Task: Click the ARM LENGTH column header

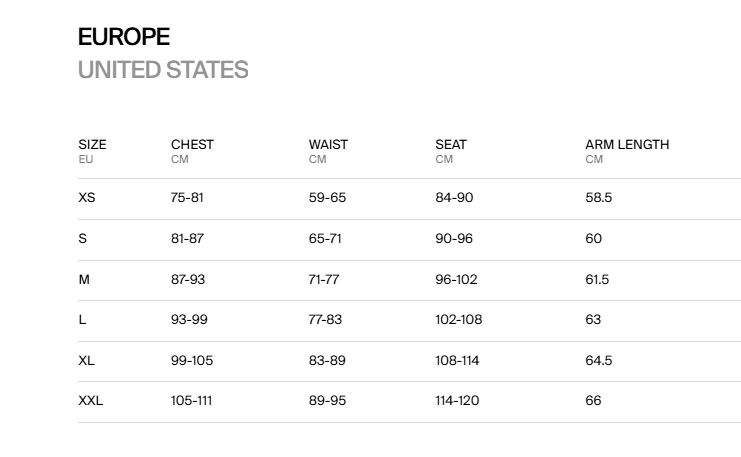Action: point(627,145)
